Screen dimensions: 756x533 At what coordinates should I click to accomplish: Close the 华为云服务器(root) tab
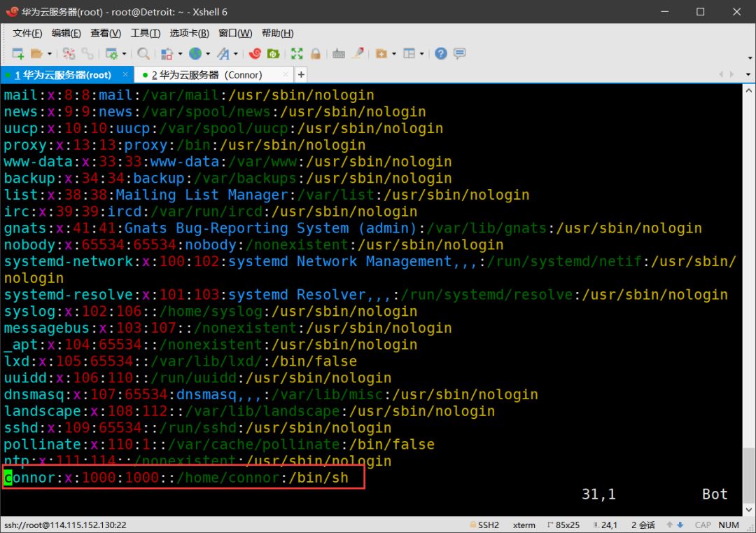click(125, 74)
